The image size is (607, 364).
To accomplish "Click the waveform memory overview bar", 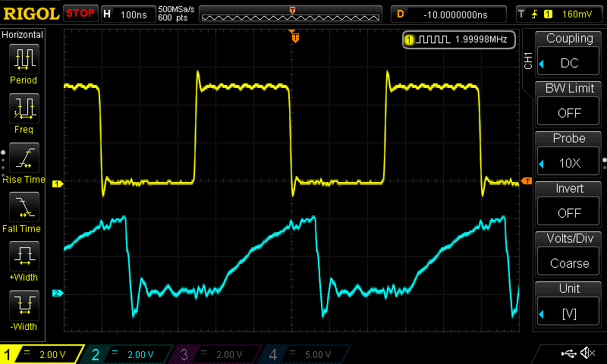I will [x=291, y=14].
